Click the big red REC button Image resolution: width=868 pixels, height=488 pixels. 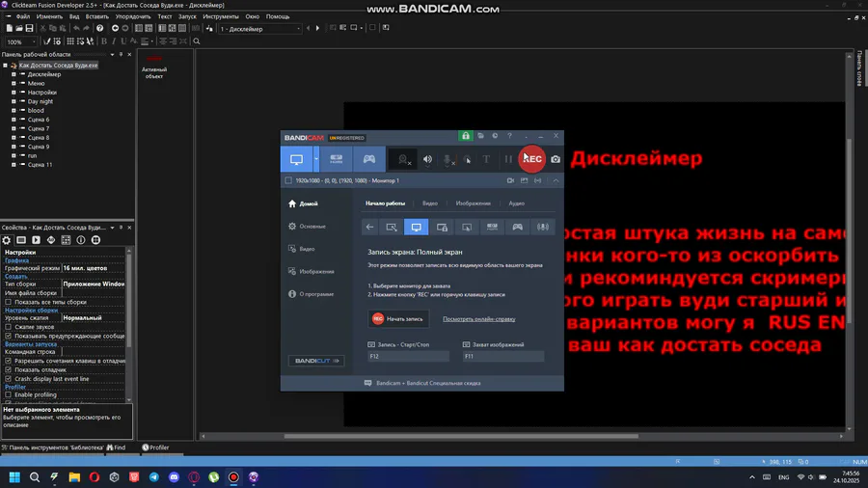click(532, 159)
